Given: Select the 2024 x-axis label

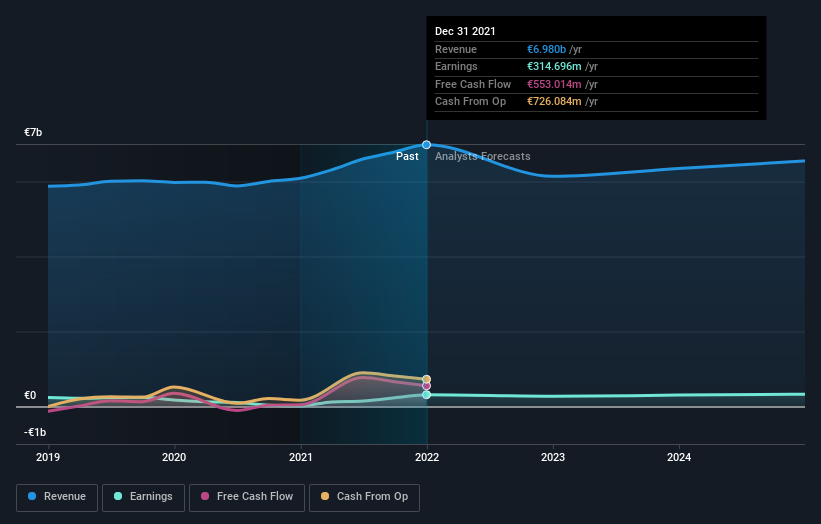Looking at the screenshot, I should pos(679,458).
